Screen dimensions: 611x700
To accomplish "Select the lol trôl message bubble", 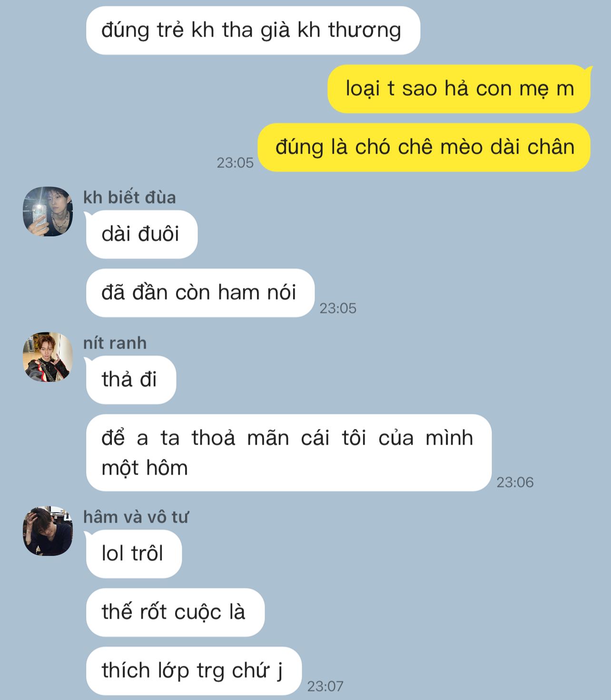I will (134, 554).
